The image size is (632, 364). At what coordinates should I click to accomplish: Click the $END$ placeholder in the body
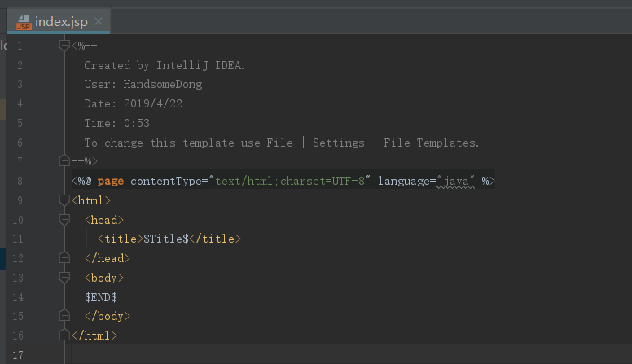[101, 297]
